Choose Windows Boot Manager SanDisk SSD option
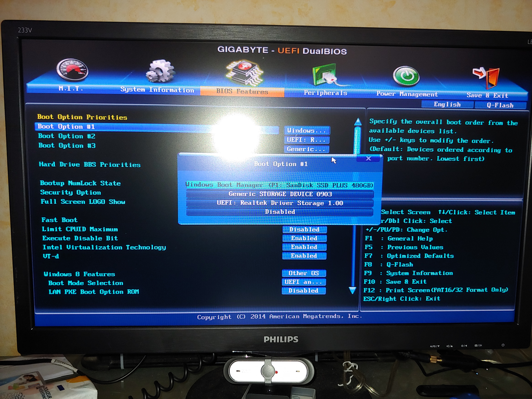Viewport: 532px width, 399px height. [280, 185]
